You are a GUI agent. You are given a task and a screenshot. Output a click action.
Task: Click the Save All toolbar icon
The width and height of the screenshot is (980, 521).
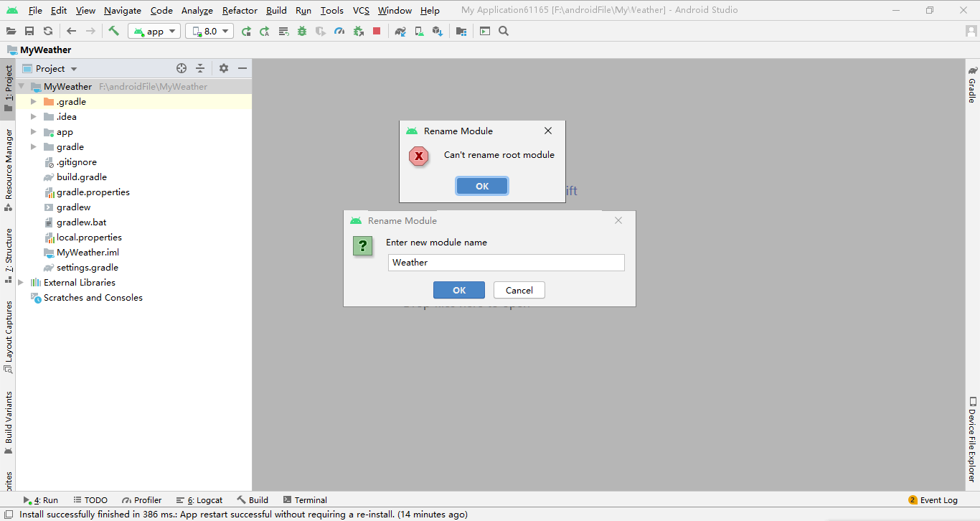pos(29,31)
